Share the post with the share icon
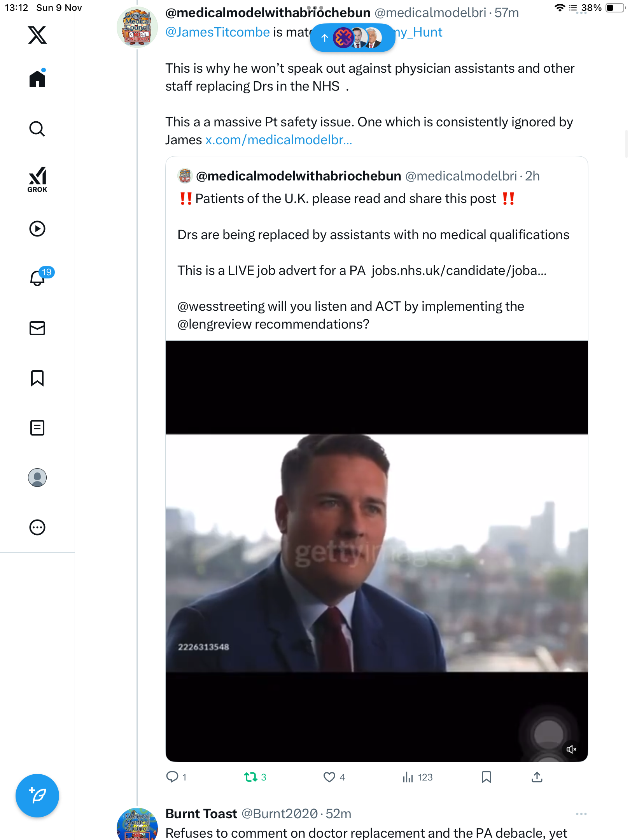 537,777
